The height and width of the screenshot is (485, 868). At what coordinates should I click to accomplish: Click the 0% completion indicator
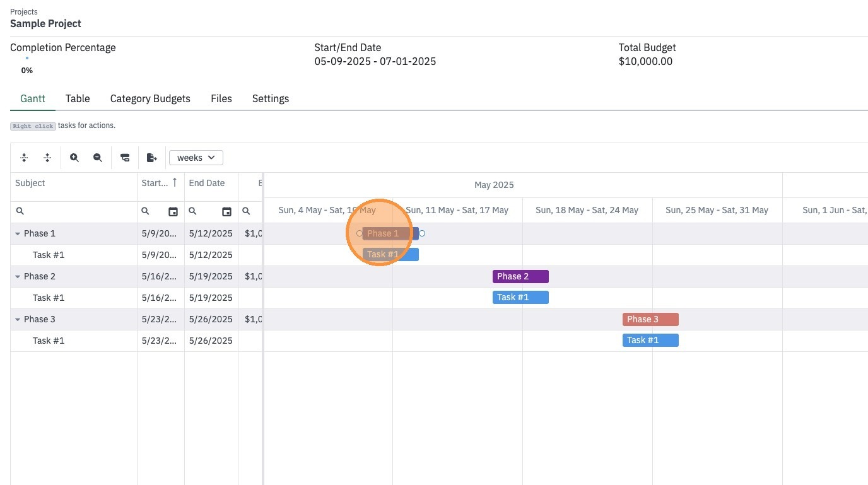pyautogui.click(x=27, y=71)
